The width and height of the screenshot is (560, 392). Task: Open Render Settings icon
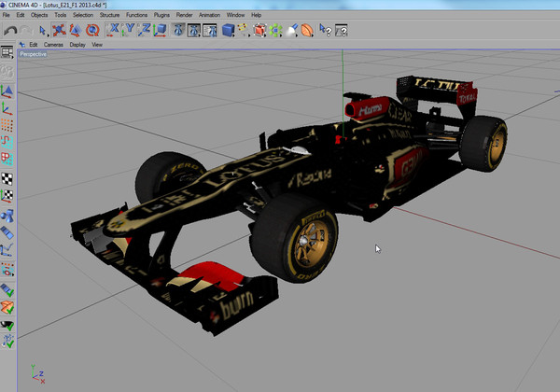[x=210, y=31]
